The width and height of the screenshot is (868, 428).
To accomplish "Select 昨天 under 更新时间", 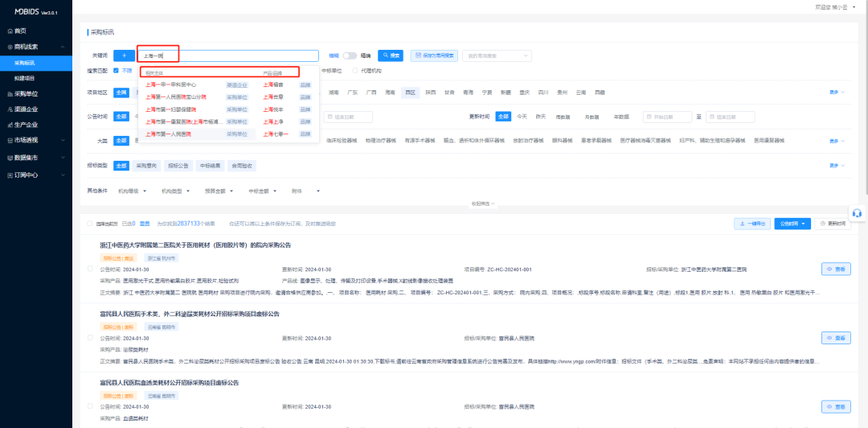I will pyautogui.click(x=541, y=117).
